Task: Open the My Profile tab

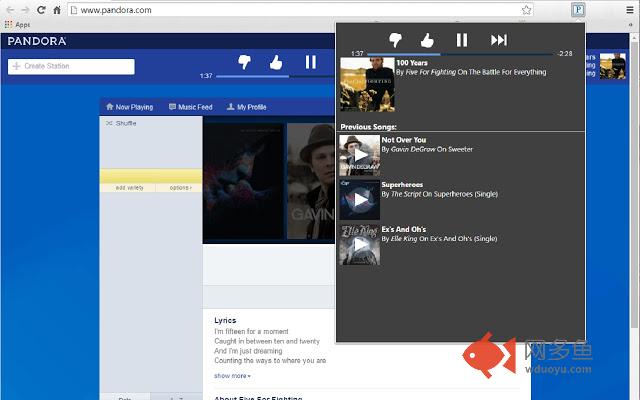Action: coord(246,107)
